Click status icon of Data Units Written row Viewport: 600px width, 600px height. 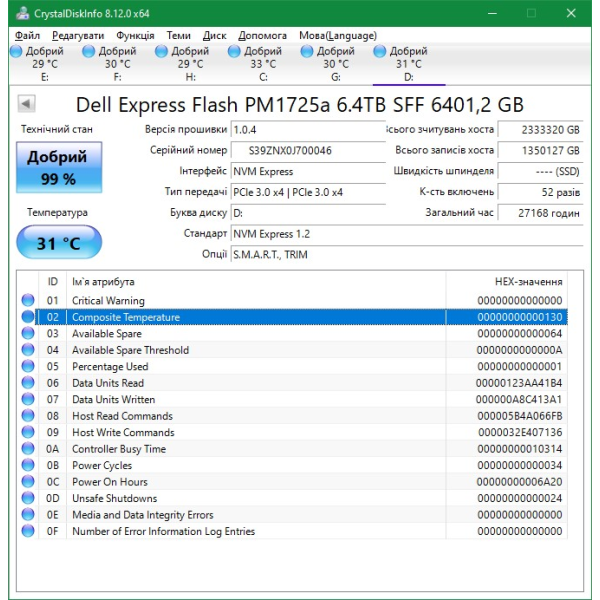pyautogui.click(x=28, y=399)
